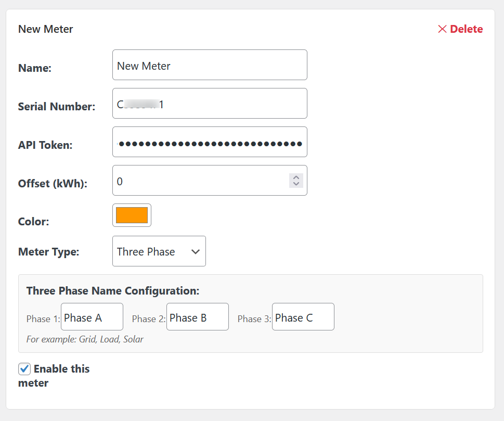Increase Offset with the up arrow
The width and height of the screenshot is (504, 421).
(296, 177)
